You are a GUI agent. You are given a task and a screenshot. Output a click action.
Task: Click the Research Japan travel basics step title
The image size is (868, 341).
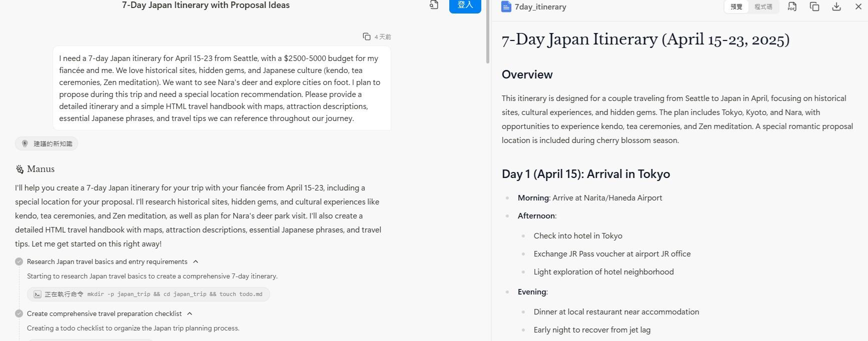pos(107,261)
